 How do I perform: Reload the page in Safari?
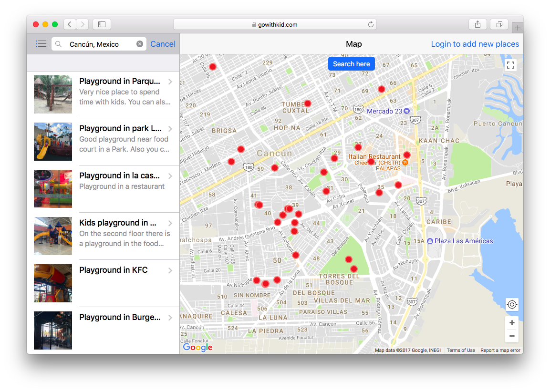pos(371,24)
